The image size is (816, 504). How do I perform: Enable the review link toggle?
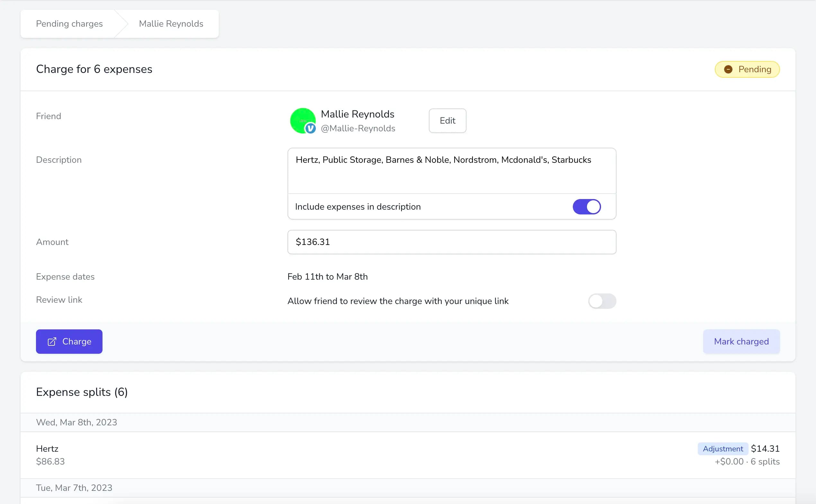point(602,301)
